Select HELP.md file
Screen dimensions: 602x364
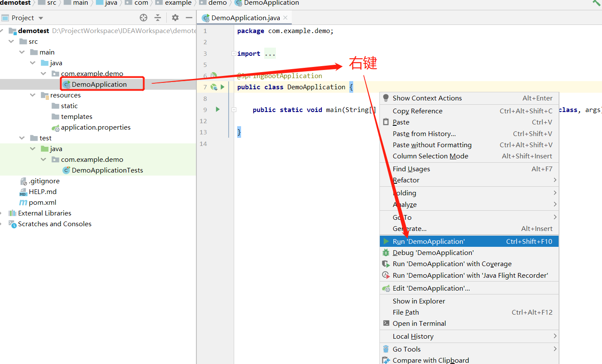[43, 191]
